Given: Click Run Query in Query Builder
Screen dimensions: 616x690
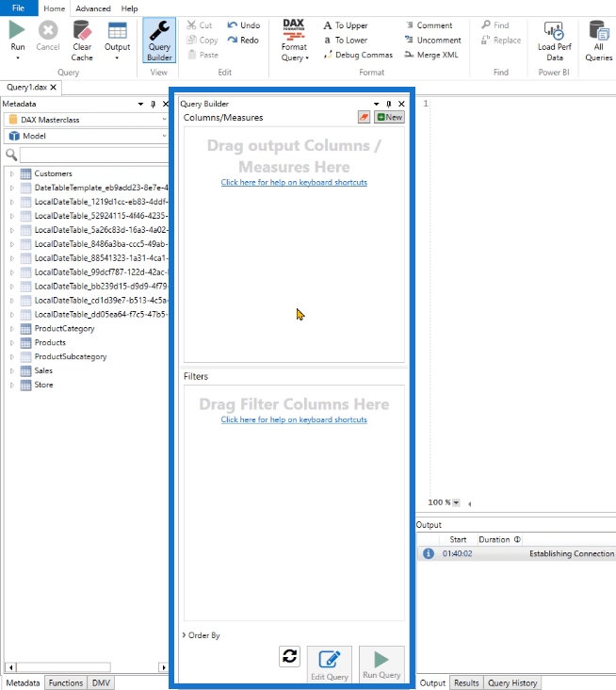Looking at the screenshot, I should click(x=381, y=665).
